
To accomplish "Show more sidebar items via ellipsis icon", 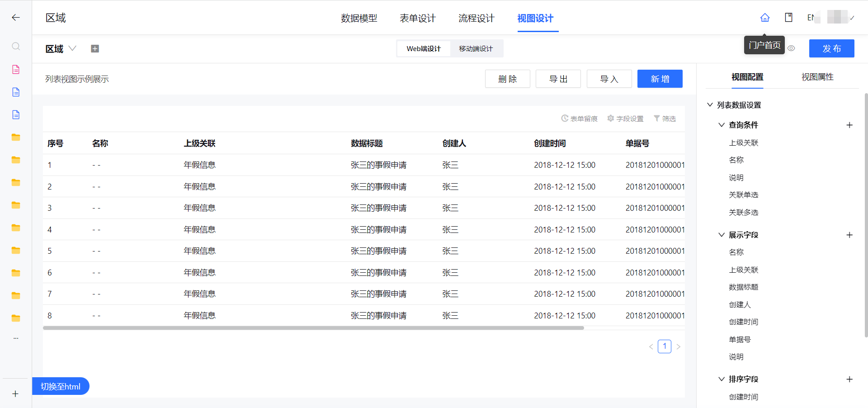I will (x=16, y=338).
